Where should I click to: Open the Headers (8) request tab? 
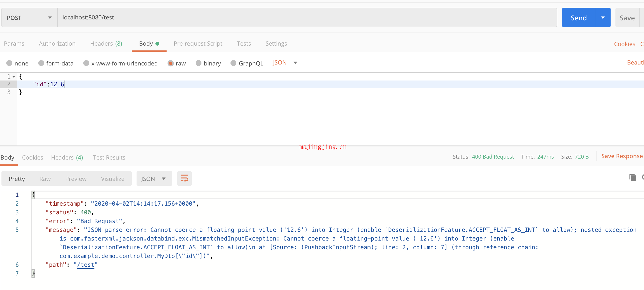pos(106,44)
